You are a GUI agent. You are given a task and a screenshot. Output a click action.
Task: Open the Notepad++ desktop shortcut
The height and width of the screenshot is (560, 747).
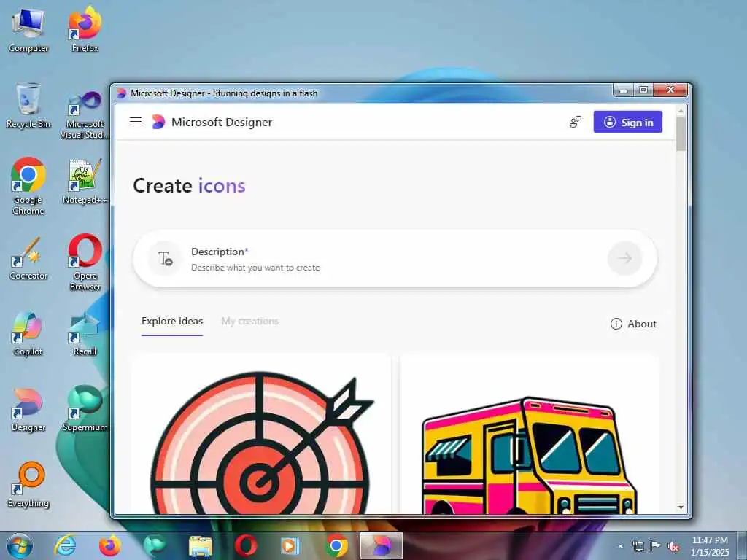tap(85, 182)
